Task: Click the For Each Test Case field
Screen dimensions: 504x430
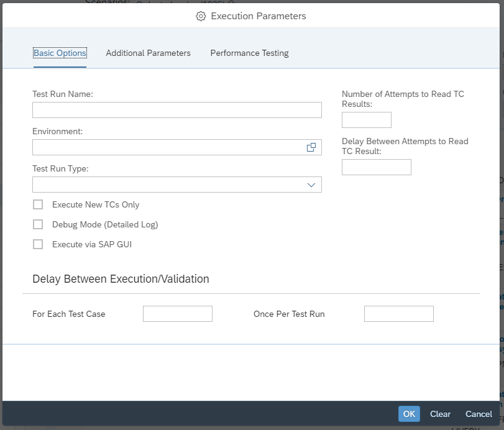Action: pyautogui.click(x=177, y=314)
